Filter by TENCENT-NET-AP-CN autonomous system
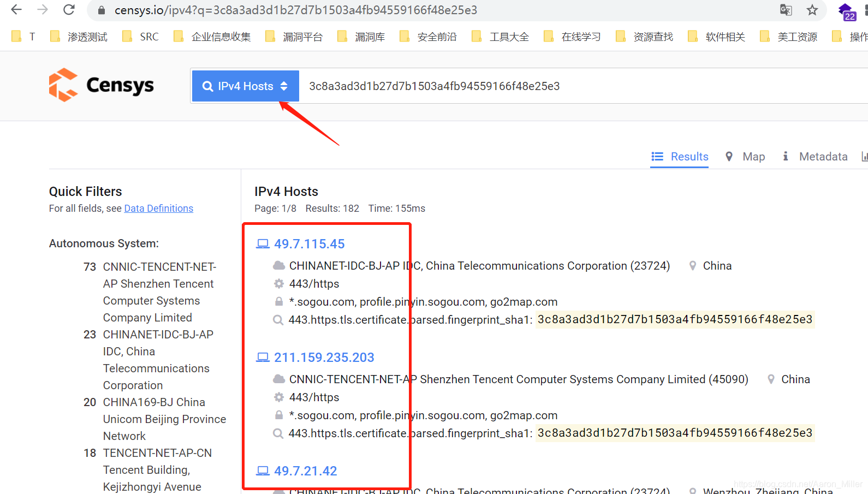Screen dimensions: 868x494 click(157, 470)
